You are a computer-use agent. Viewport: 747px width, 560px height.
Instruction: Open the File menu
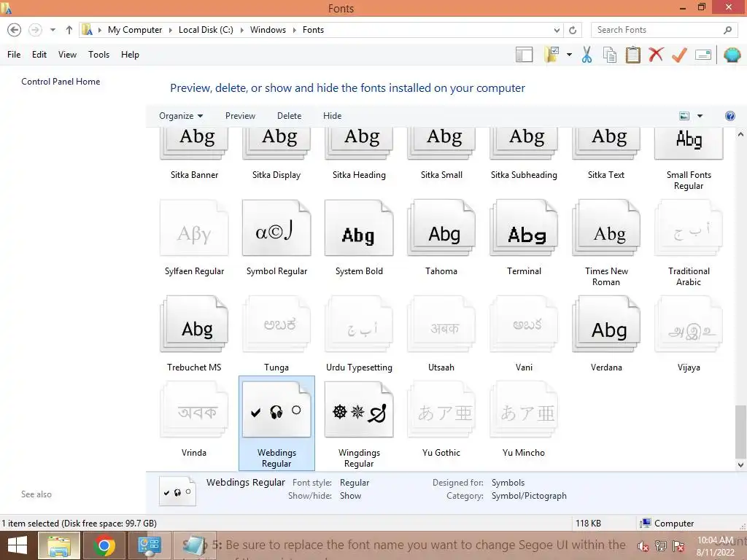tap(14, 55)
